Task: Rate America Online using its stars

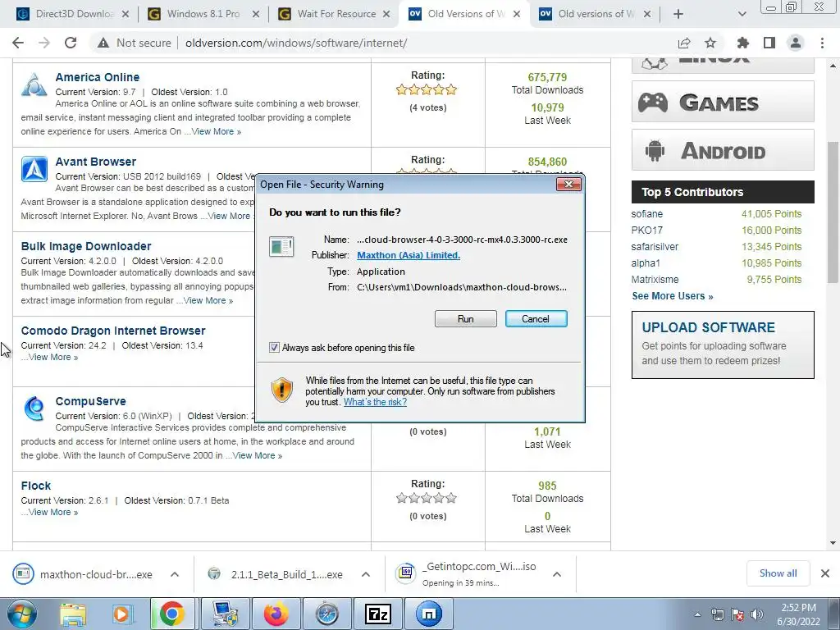Action: pos(427,89)
